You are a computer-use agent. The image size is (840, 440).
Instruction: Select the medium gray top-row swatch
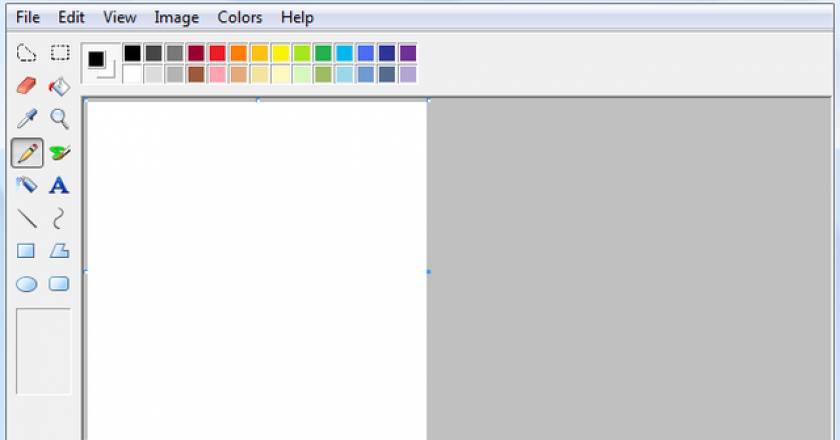click(x=175, y=53)
